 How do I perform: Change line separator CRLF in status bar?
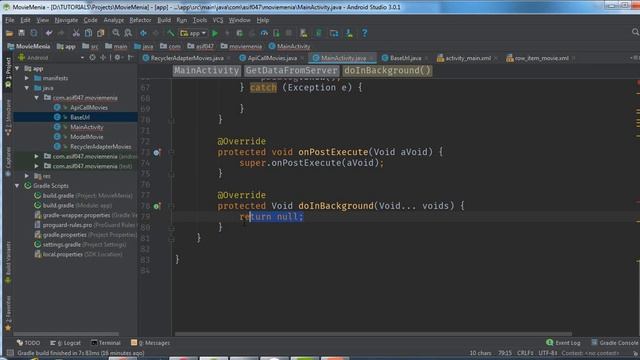point(525,353)
